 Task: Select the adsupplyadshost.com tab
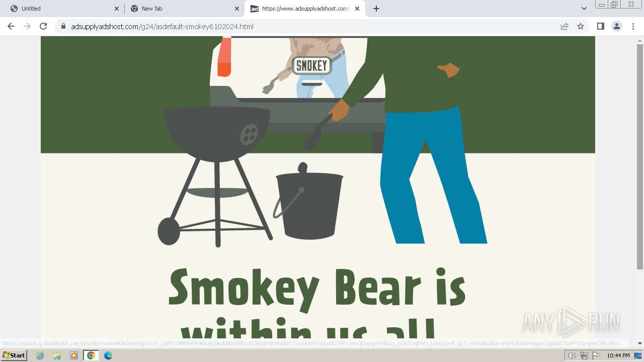tap(305, 9)
